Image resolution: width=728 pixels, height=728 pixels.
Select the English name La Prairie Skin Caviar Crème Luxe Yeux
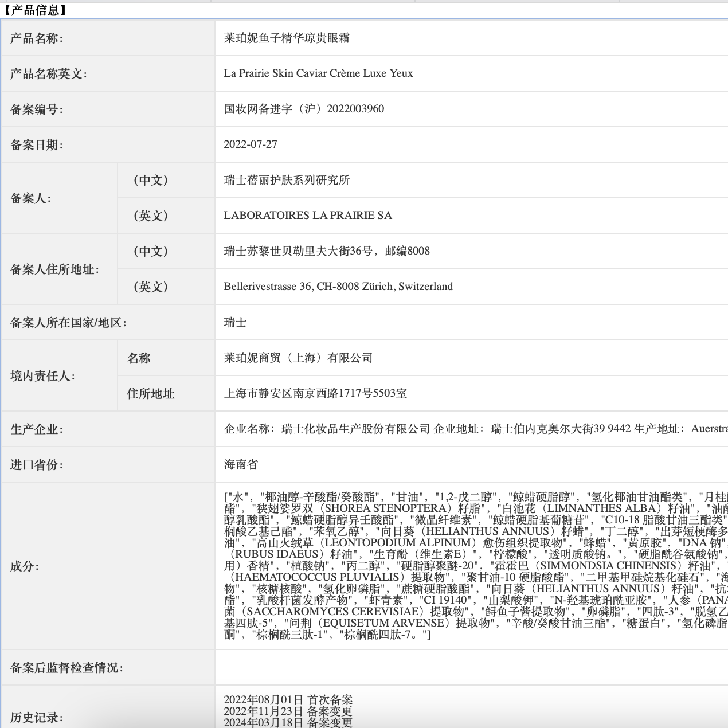(319, 73)
